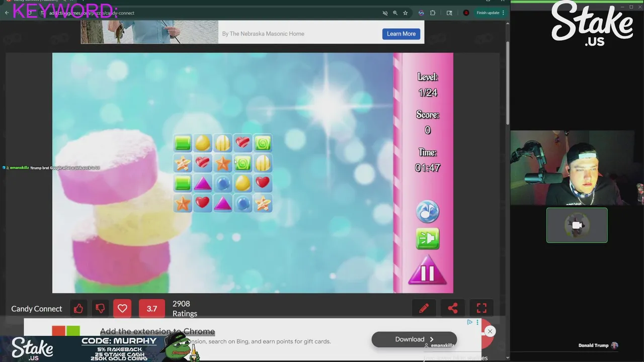This screenshot has width=644, height=362.
Task: Pick the plain yellow egg candy in the third row
Action: coord(243,183)
